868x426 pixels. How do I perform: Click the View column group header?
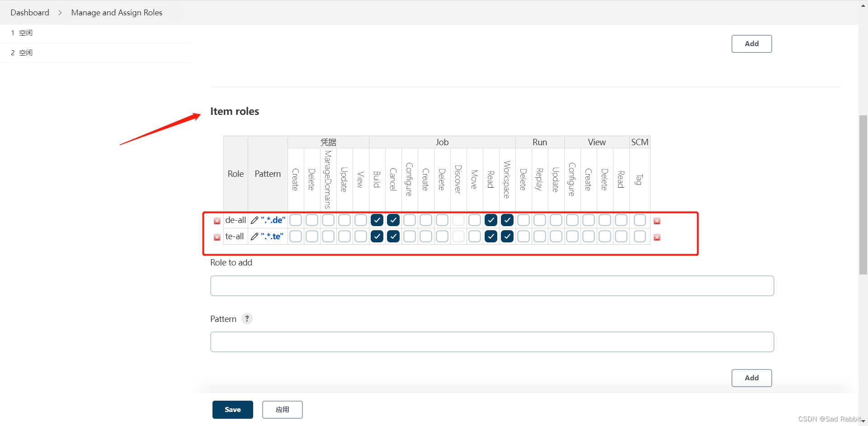click(597, 142)
